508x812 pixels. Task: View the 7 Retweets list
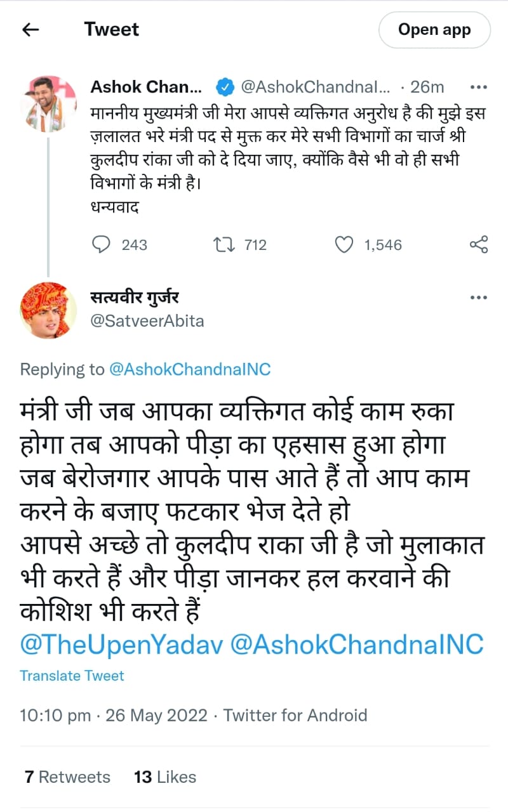click(x=67, y=777)
